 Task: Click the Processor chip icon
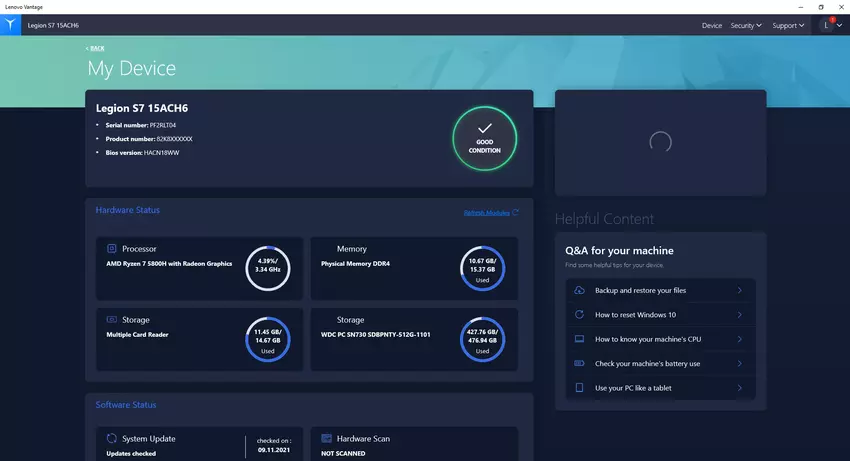click(112, 249)
